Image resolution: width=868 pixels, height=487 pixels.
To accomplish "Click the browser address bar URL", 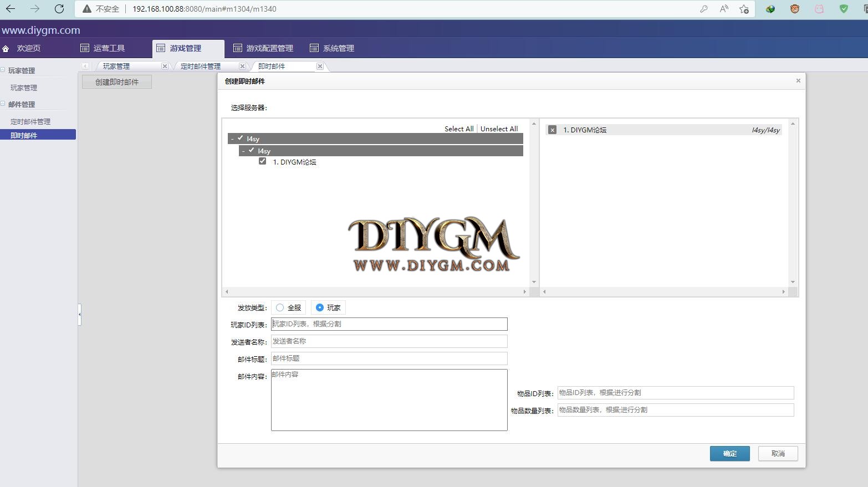I will (x=205, y=9).
